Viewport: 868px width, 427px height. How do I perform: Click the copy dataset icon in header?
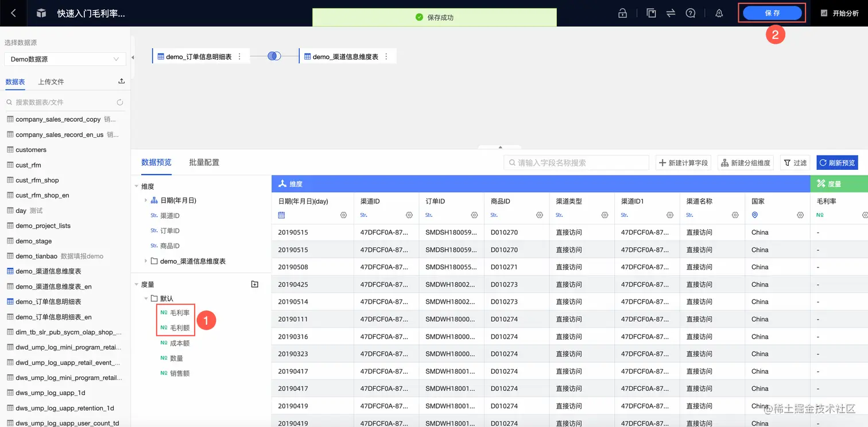pyautogui.click(x=651, y=13)
